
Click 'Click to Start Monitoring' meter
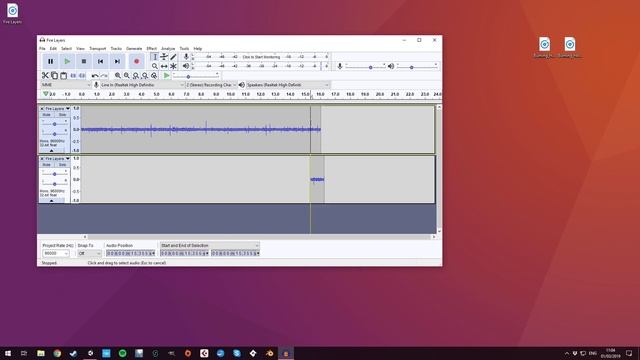click(x=261, y=57)
